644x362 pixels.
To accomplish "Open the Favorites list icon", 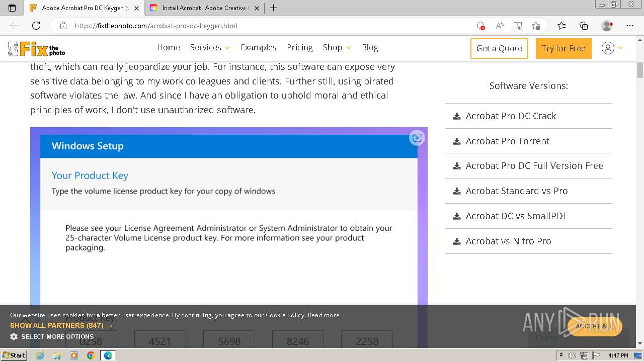I will (x=561, y=26).
